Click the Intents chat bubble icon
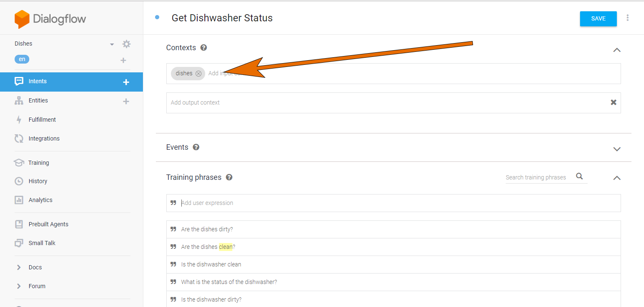Screen dimensions: 644x307 19,81
